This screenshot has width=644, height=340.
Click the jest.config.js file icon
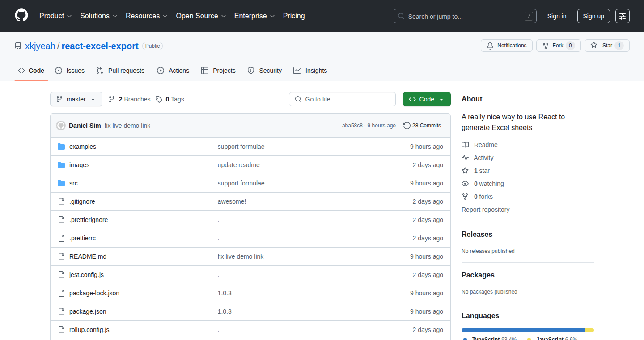pos(61,275)
